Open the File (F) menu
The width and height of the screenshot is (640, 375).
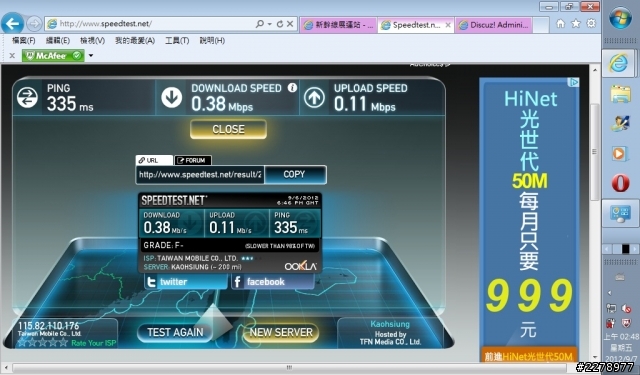coord(24,40)
